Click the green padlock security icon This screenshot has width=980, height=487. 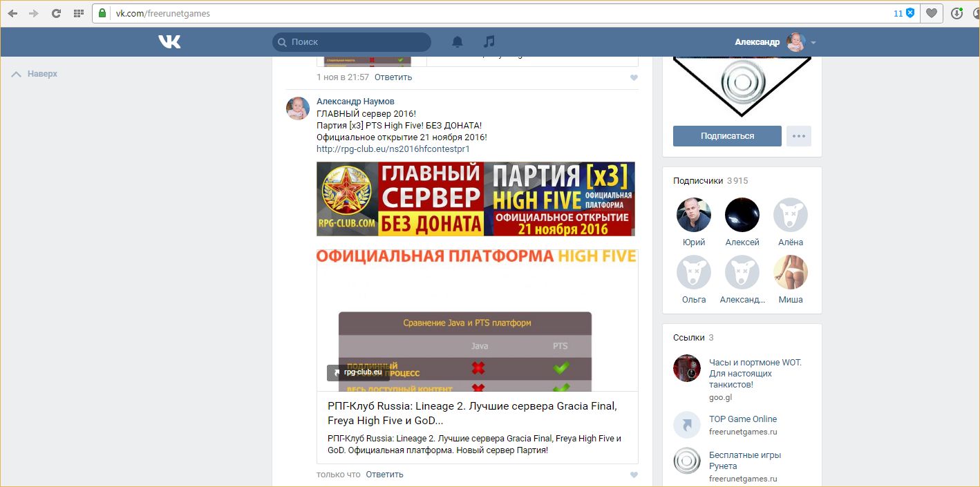click(102, 13)
